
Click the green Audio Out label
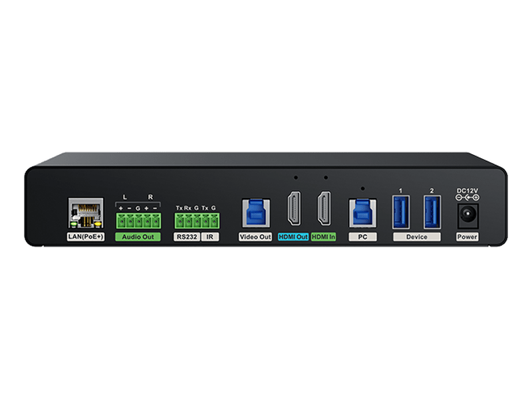[138, 237]
